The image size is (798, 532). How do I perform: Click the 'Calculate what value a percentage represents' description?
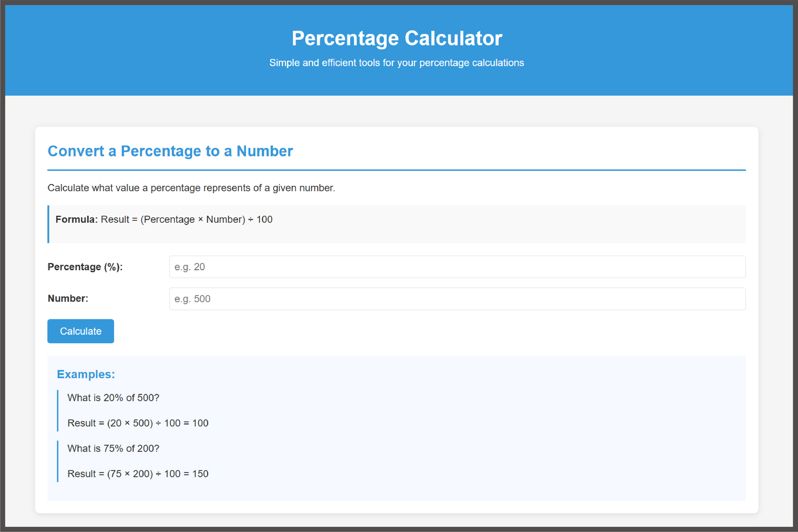191,188
